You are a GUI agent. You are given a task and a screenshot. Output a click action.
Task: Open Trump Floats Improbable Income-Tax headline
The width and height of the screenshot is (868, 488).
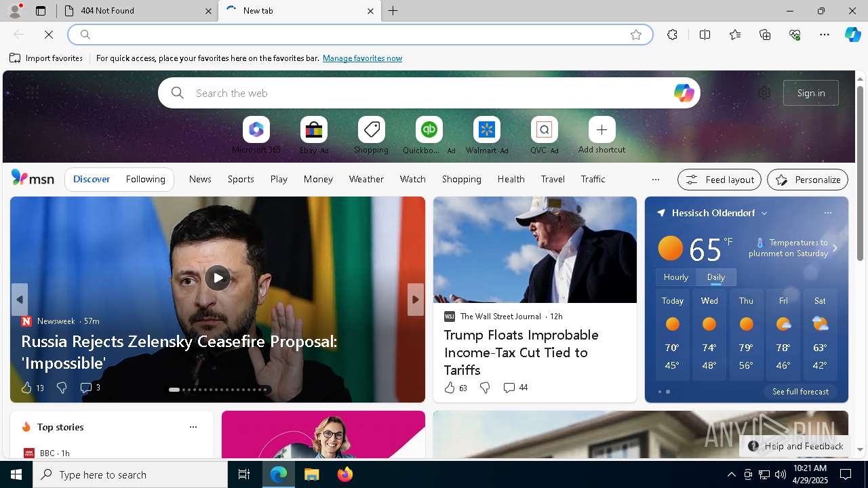(x=521, y=352)
